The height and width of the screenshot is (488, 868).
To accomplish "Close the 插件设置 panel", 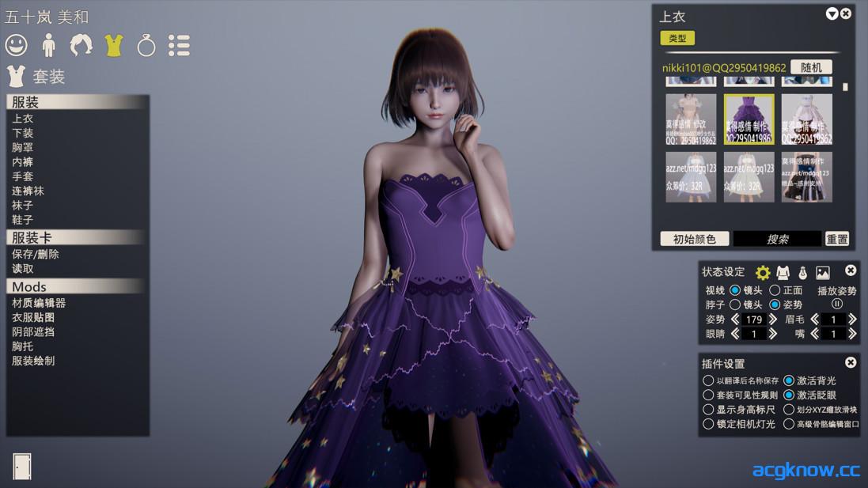I will coord(851,362).
